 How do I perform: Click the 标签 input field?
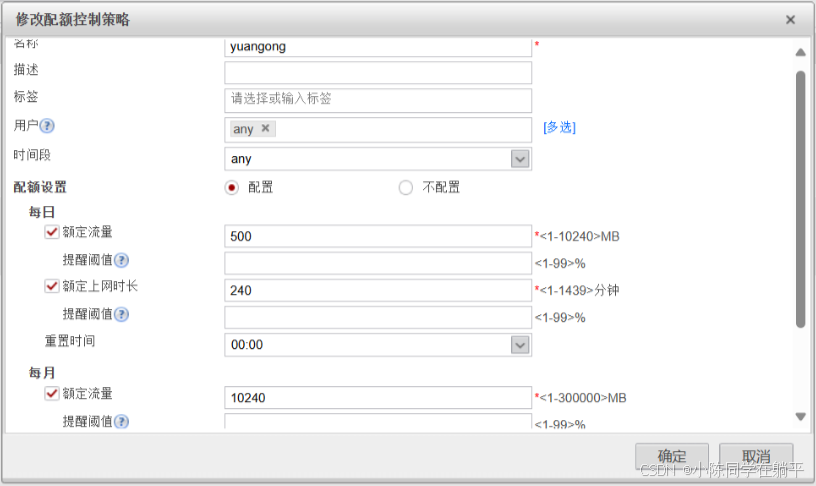tap(378, 100)
